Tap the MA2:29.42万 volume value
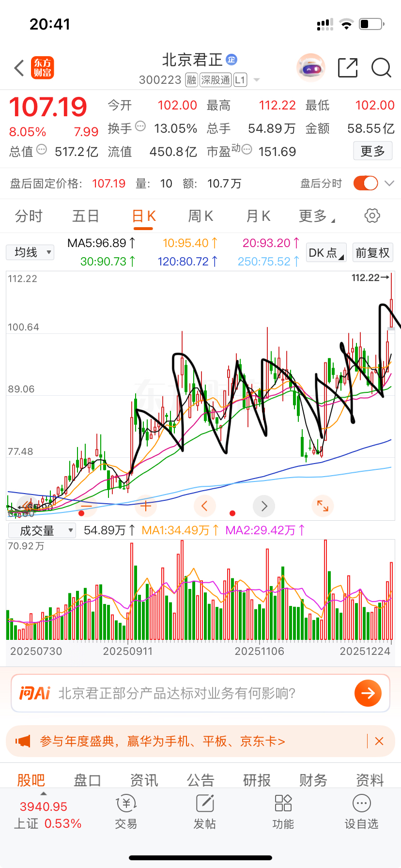 pos(265,530)
